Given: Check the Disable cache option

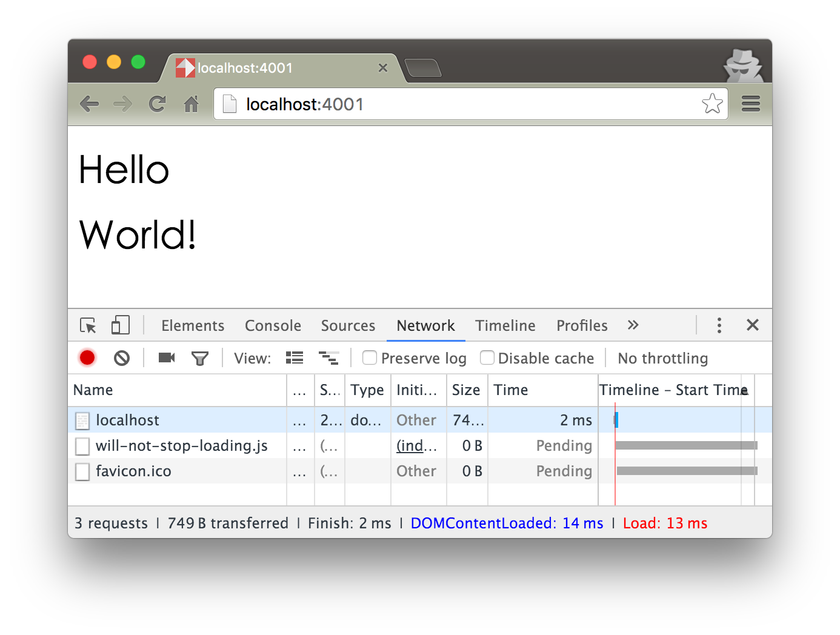Looking at the screenshot, I should [x=487, y=358].
